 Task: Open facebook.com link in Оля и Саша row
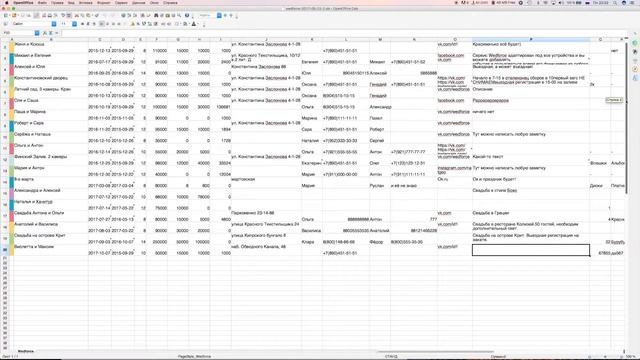(451, 100)
